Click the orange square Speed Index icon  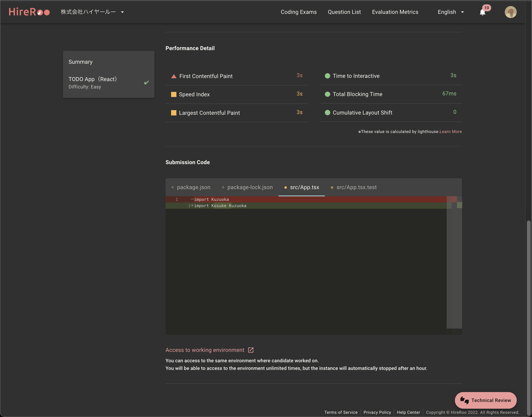tap(174, 94)
